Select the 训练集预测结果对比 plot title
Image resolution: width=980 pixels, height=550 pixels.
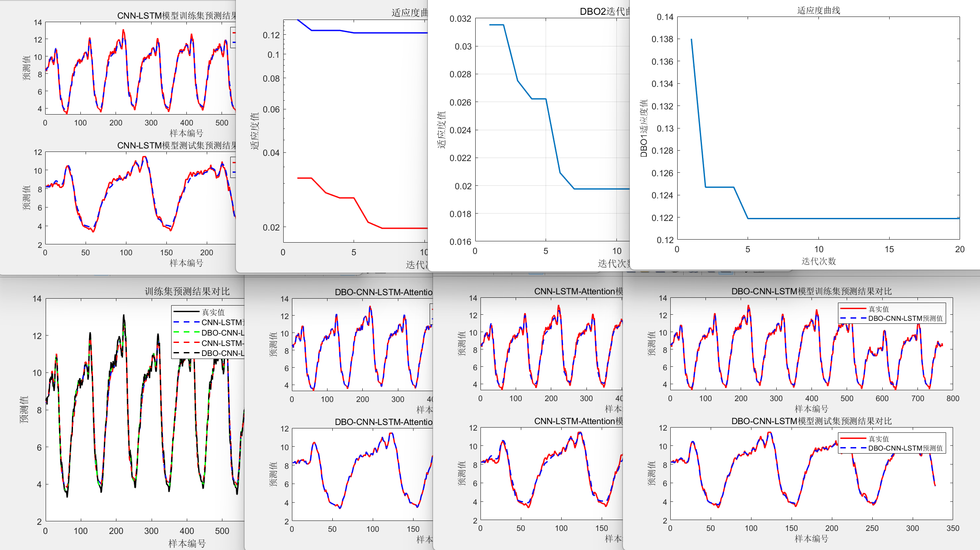click(x=187, y=291)
